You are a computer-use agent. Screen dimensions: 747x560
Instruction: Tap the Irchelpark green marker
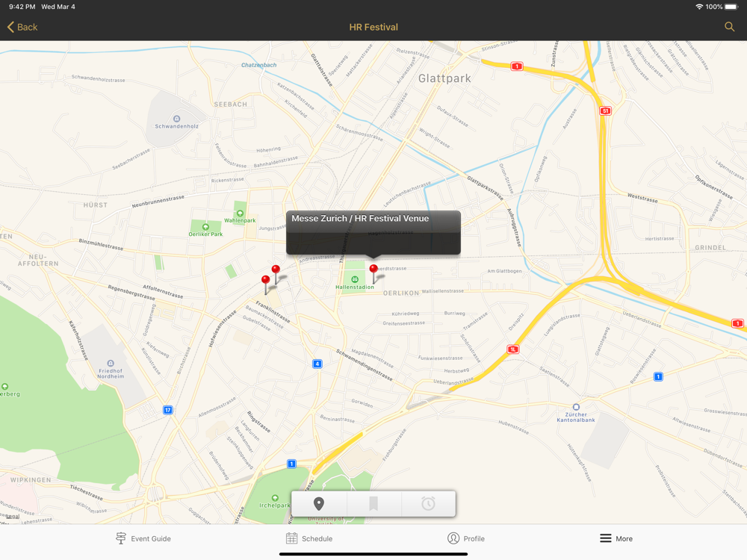(275, 498)
